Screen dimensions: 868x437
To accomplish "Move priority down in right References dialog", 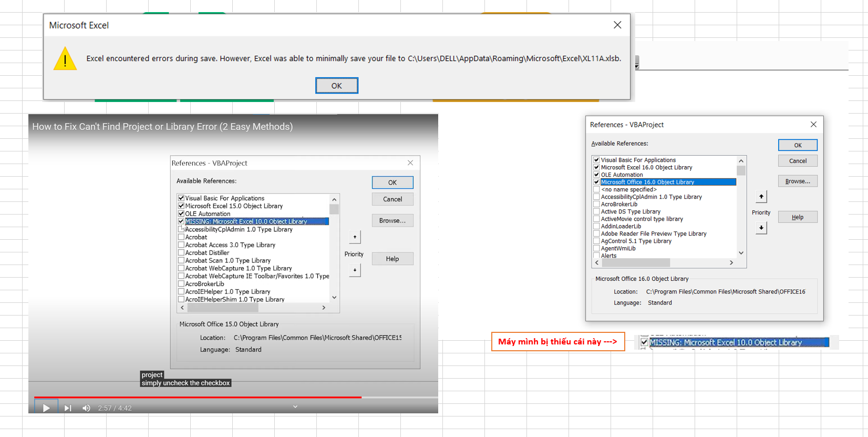I will click(x=761, y=228).
